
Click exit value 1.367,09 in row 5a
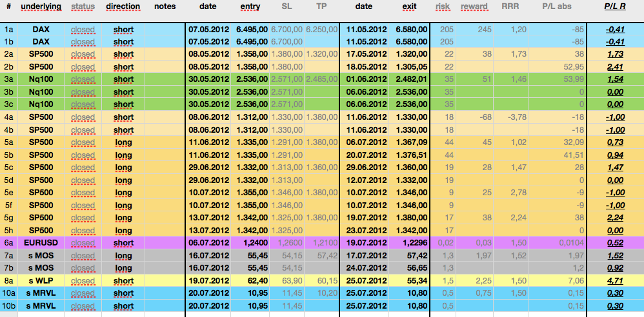(x=411, y=142)
